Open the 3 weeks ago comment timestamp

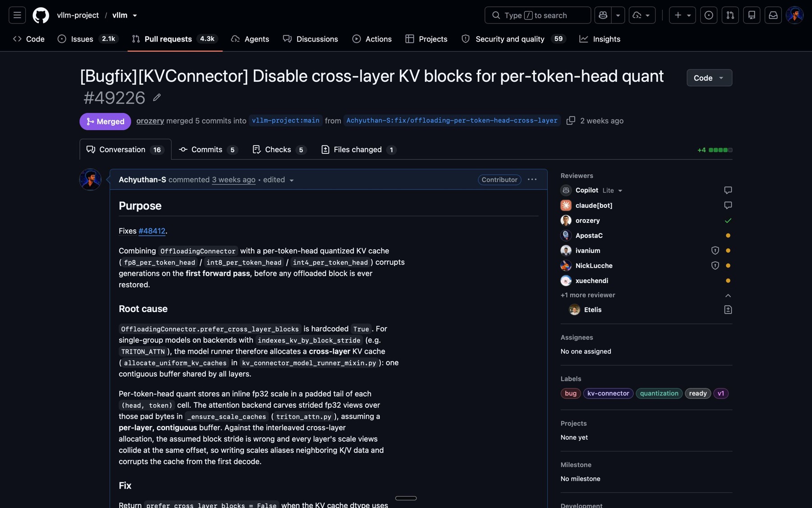234,180
